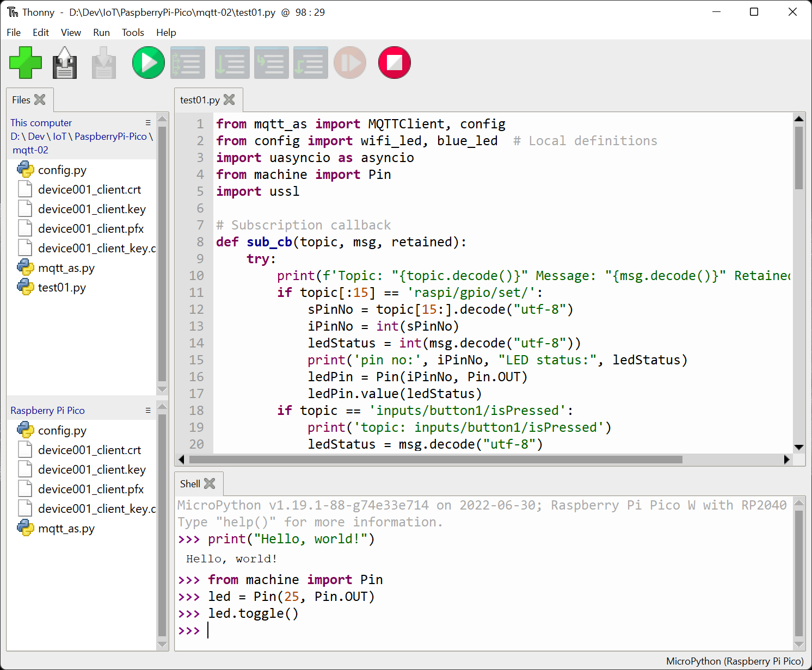Click Shell panel vertical scrollbar
Viewport: 812px width, 670px height.
[x=799, y=573]
